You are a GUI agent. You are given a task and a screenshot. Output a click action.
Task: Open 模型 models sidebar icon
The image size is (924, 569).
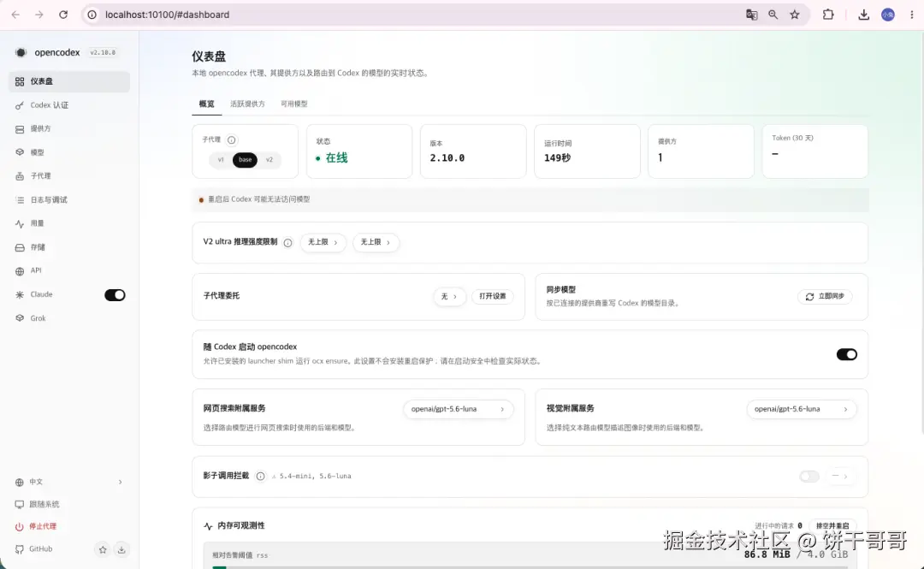20,152
